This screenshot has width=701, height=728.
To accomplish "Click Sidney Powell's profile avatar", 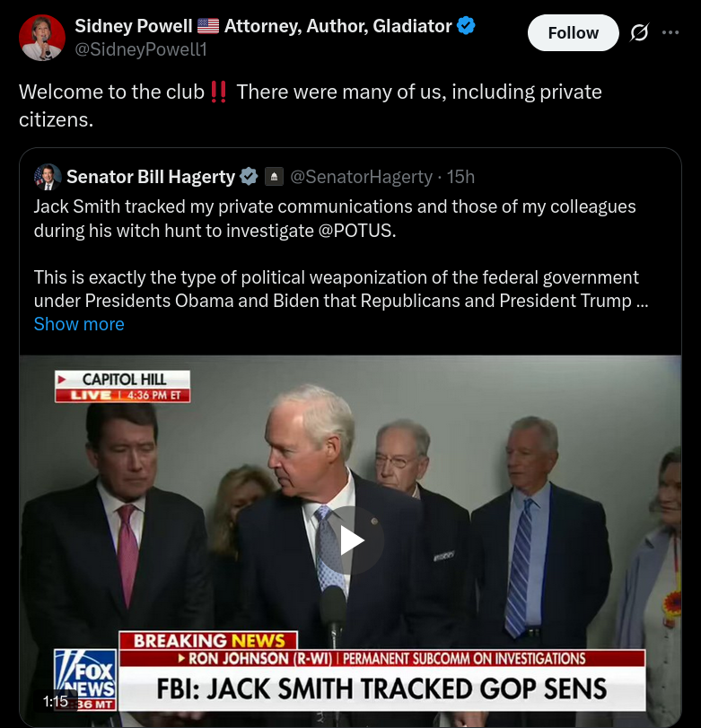I will click(x=42, y=38).
